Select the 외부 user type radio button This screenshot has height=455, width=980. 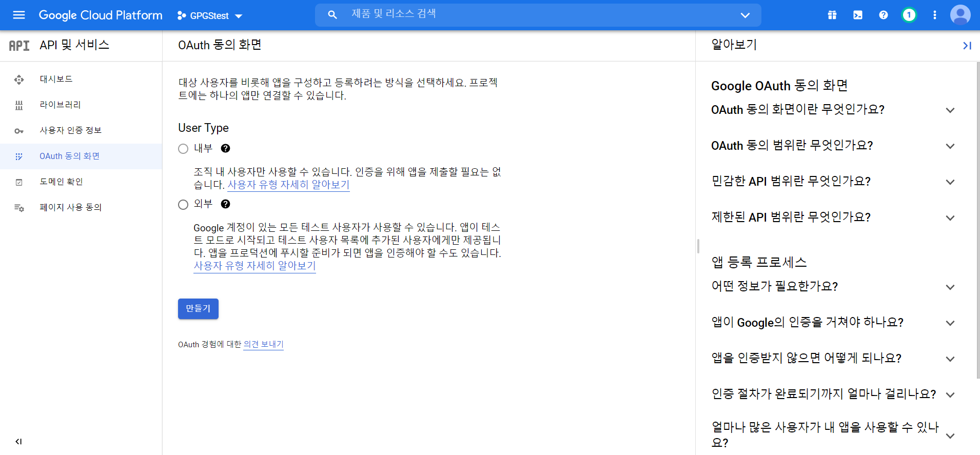183,205
